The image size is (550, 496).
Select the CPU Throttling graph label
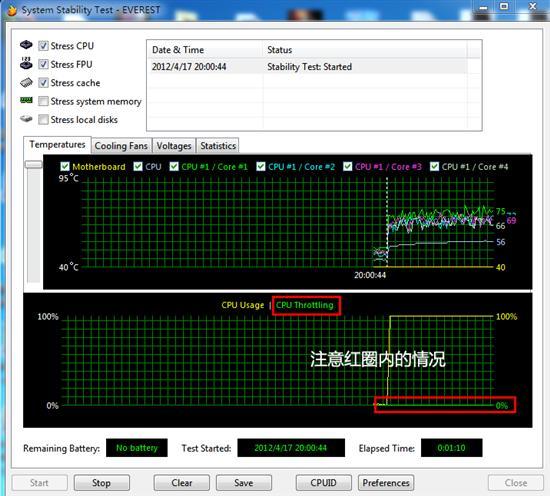pos(304,305)
